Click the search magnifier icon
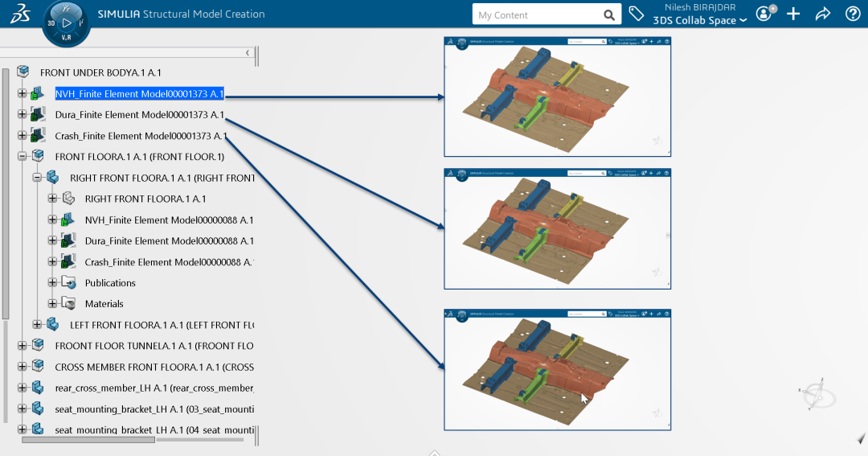 click(609, 15)
